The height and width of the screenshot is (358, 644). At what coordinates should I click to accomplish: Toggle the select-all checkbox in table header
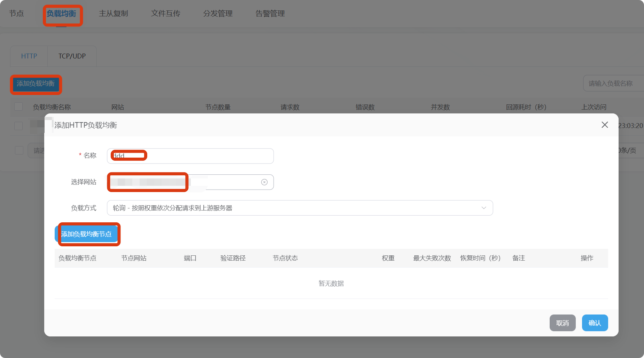click(x=18, y=107)
